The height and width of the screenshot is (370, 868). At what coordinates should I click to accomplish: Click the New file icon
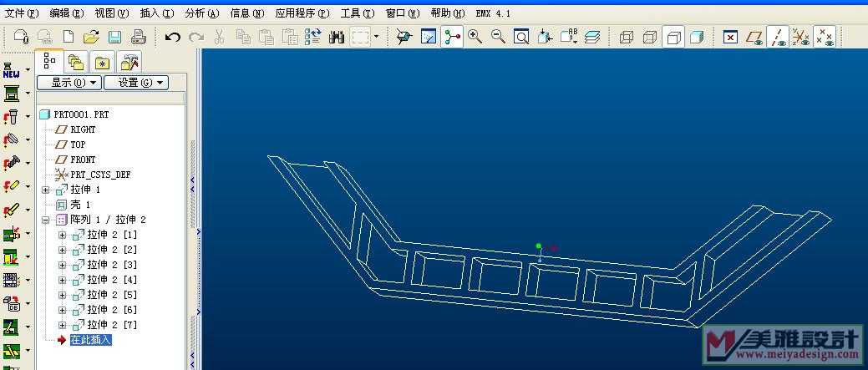click(69, 37)
